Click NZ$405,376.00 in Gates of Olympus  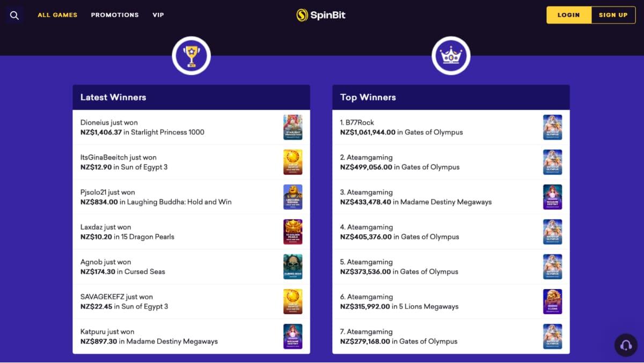click(400, 236)
